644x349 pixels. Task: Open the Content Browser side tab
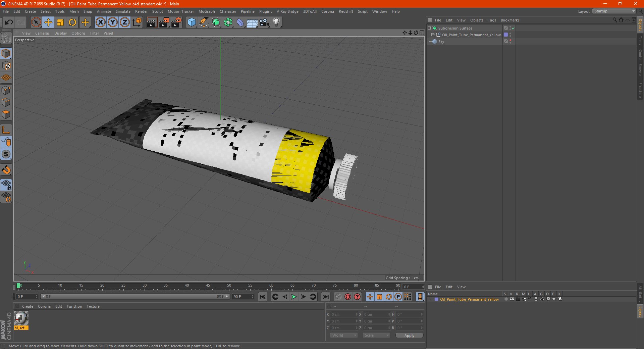click(x=640, y=63)
